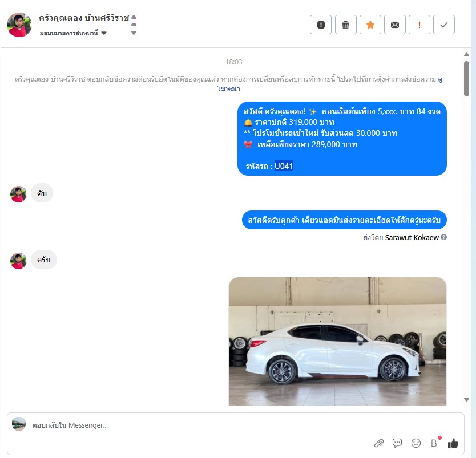Attach a file with the paperclip icon
Screen dimensions: 476x458
coord(378,443)
